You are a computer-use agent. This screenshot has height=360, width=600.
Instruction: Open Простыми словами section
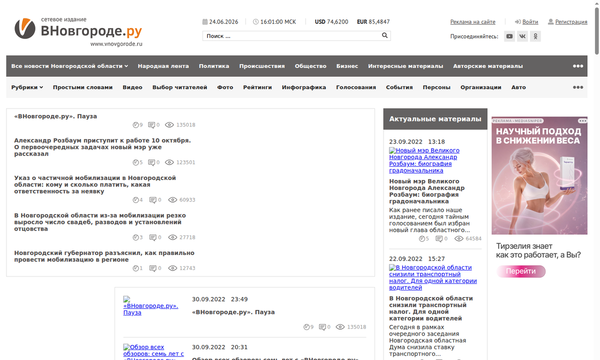tap(83, 87)
